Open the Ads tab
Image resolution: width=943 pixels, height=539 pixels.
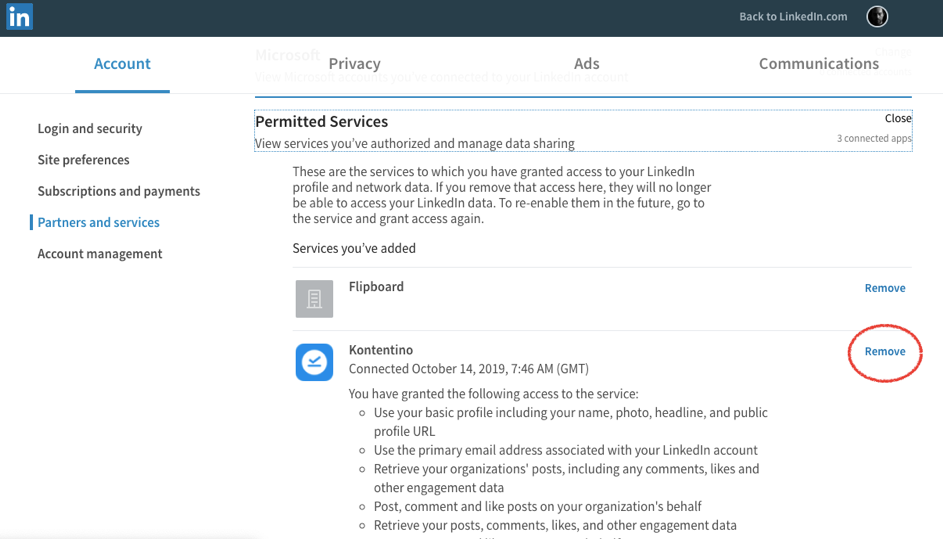point(586,64)
